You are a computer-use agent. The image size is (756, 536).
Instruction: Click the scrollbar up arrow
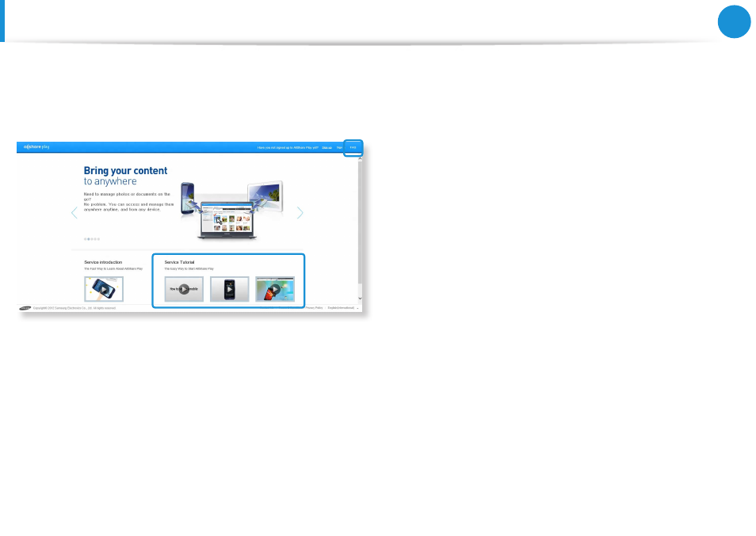[x=361, y=158]
